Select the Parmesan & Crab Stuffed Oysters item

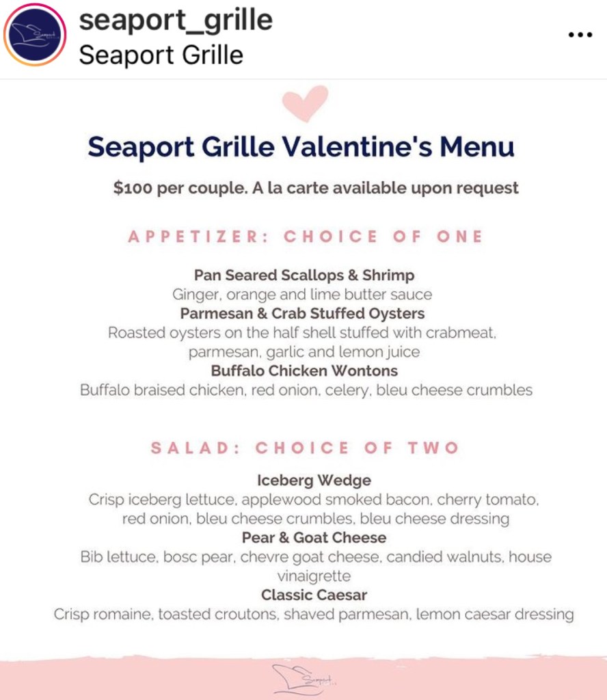coord(302,314)
